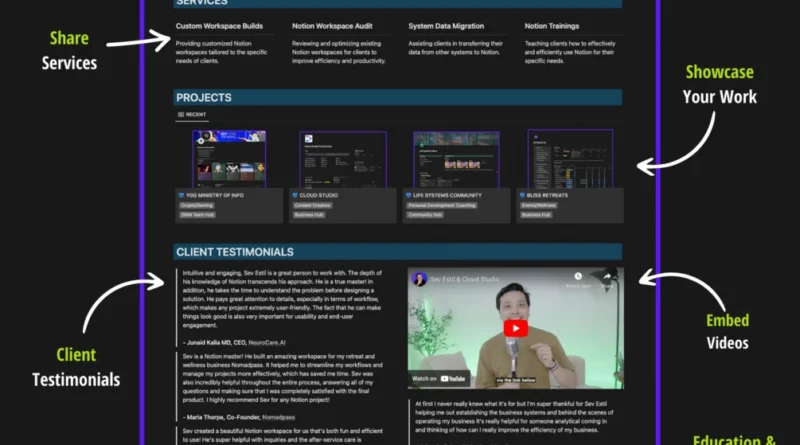Click the Watch later clock icon

pyautogui.click(x=578, y=276)
